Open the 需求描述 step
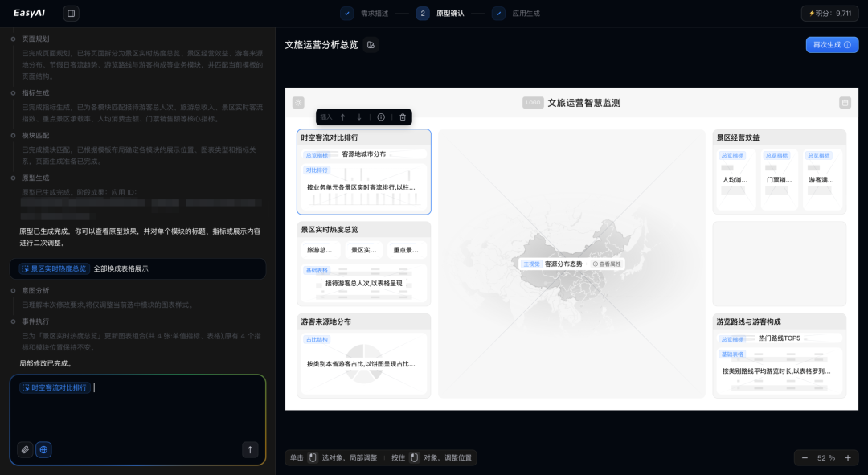 tap(364, 14)
